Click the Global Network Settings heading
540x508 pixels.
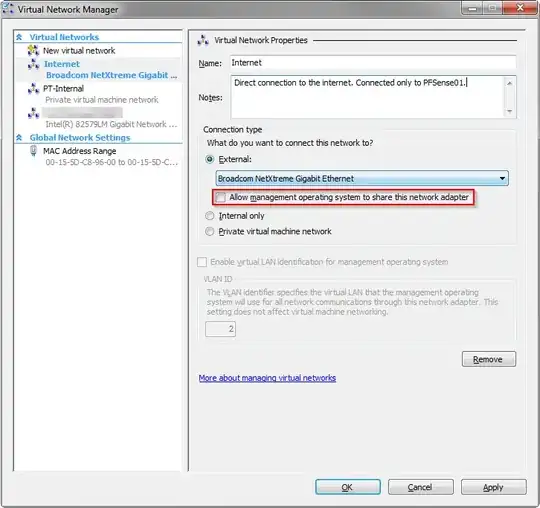(80, 137)
